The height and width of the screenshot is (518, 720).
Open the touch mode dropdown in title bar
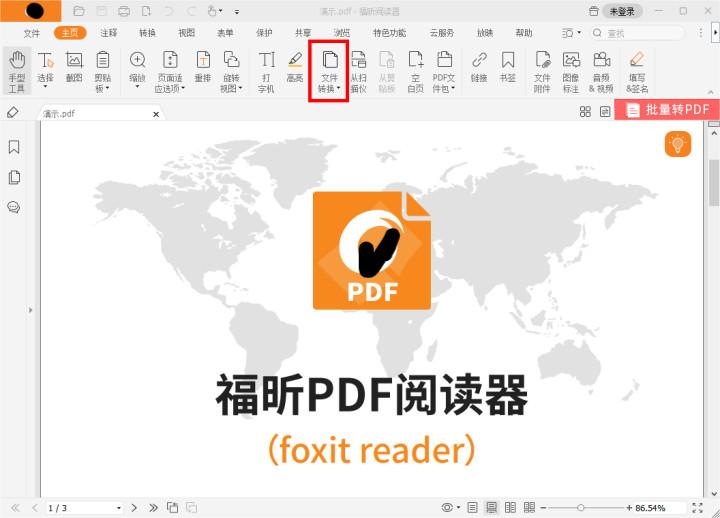(x=221, y=11)
